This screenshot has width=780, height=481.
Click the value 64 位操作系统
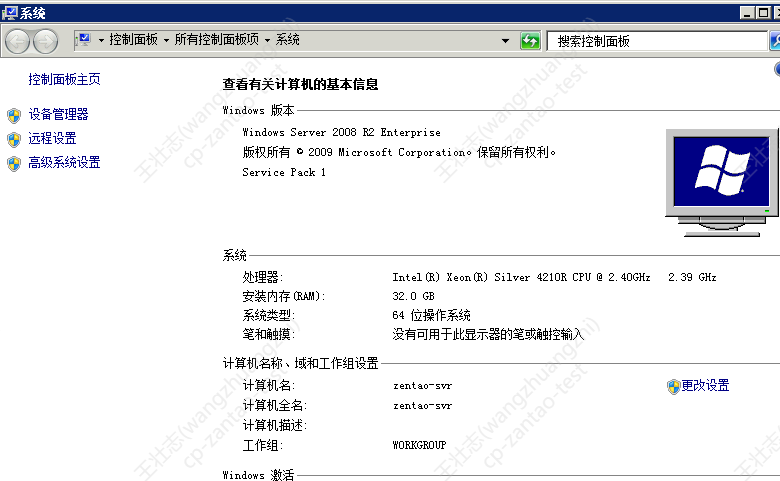point(431,315)
